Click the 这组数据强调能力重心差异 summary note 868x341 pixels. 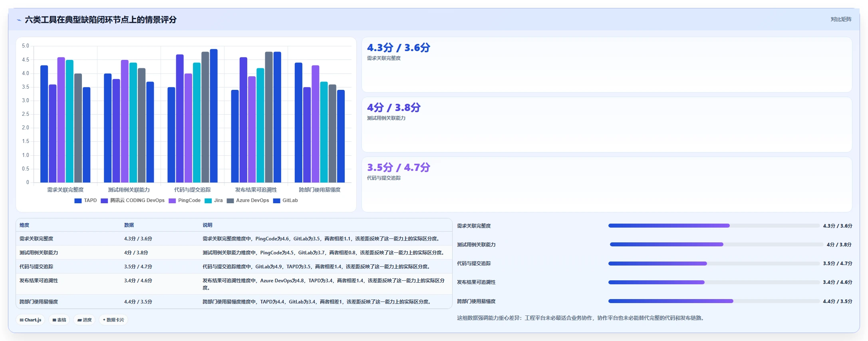coord(581,318)
